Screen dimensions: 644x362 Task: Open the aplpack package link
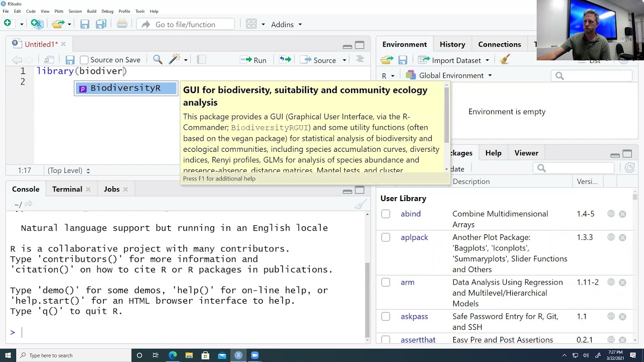pos(414,237)
